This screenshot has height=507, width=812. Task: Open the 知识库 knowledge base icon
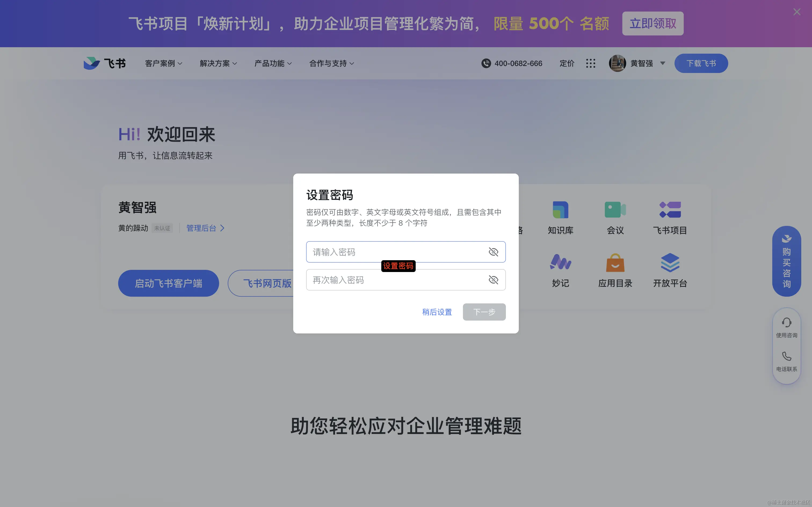pos(560,210)
